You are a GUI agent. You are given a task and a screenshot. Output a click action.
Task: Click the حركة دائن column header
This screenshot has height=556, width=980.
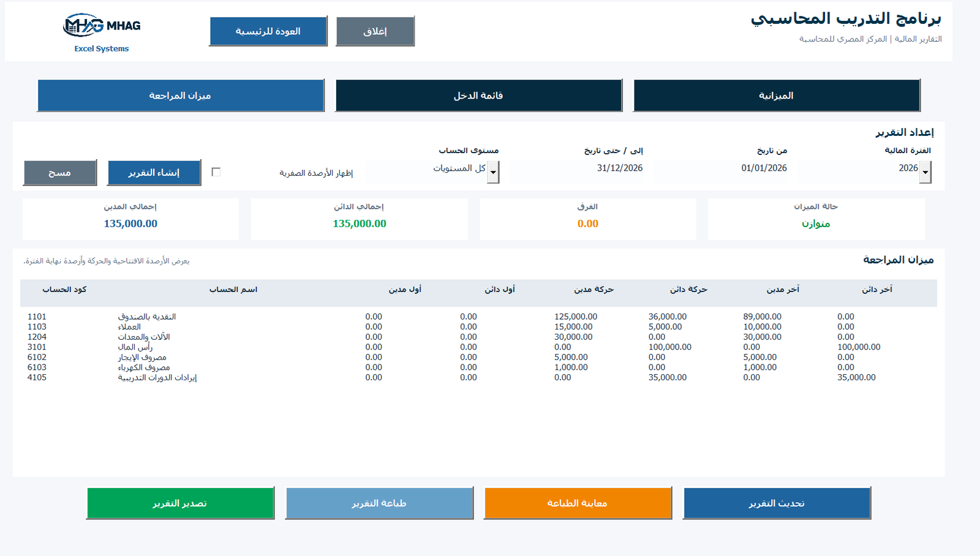688,289
